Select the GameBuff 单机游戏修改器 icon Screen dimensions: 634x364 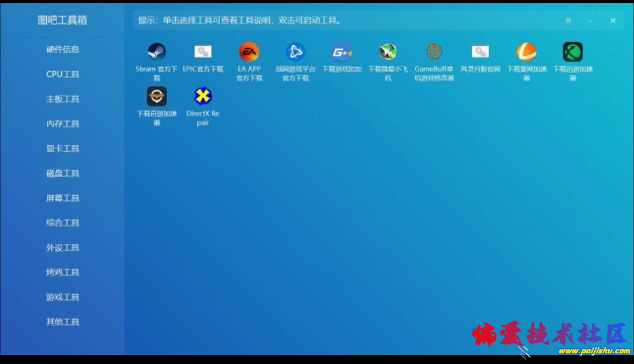coord(434,52)
